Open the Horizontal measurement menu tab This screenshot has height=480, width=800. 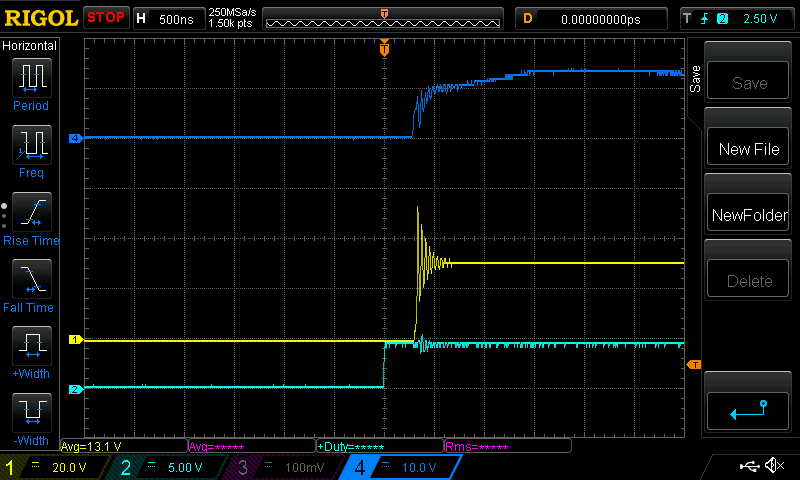(30, 46)
